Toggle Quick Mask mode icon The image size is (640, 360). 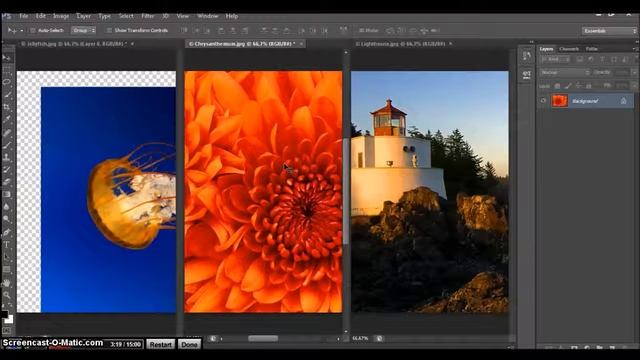[7, 330]
